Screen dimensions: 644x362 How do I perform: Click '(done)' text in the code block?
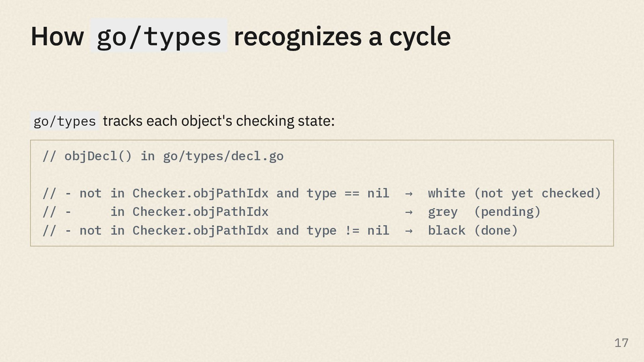tap(496, 231)
